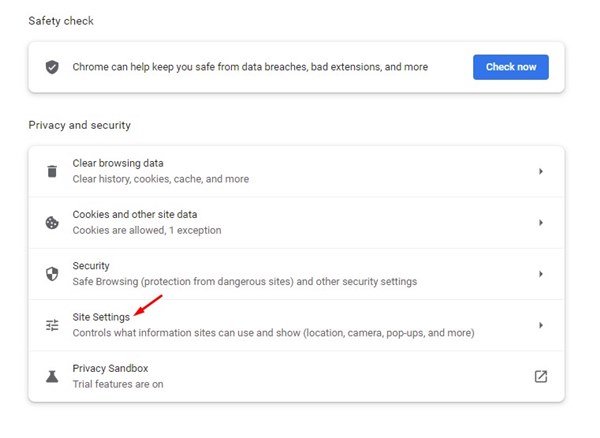Open Privacy Sandbox external link icon

point(541,376)
